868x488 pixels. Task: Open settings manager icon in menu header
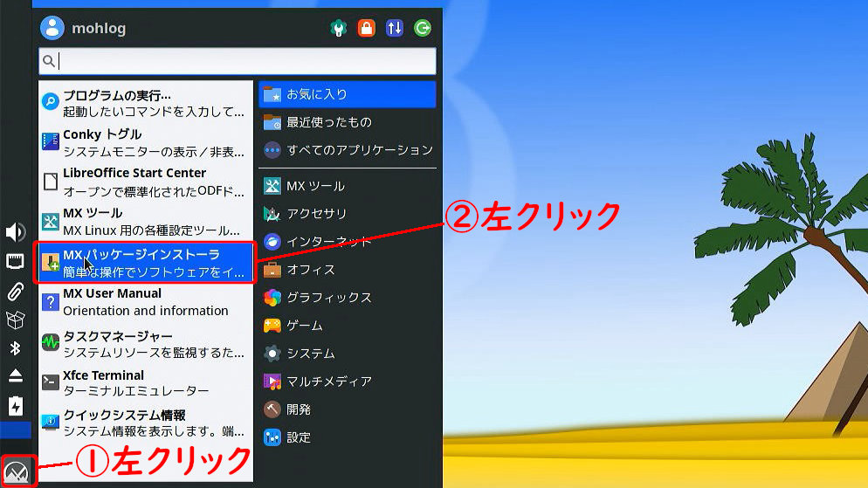tap(338, 28)
